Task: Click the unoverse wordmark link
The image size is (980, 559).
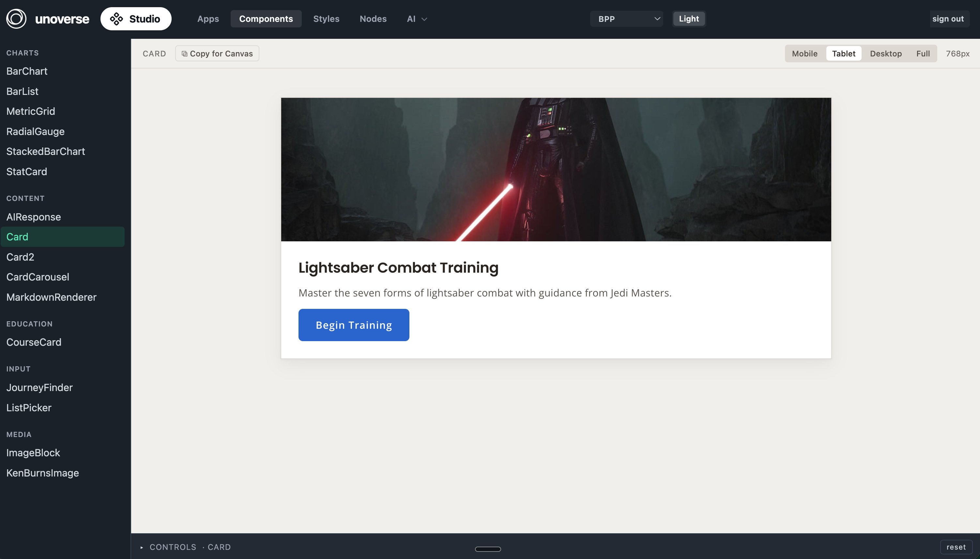Action: point(62,19)
